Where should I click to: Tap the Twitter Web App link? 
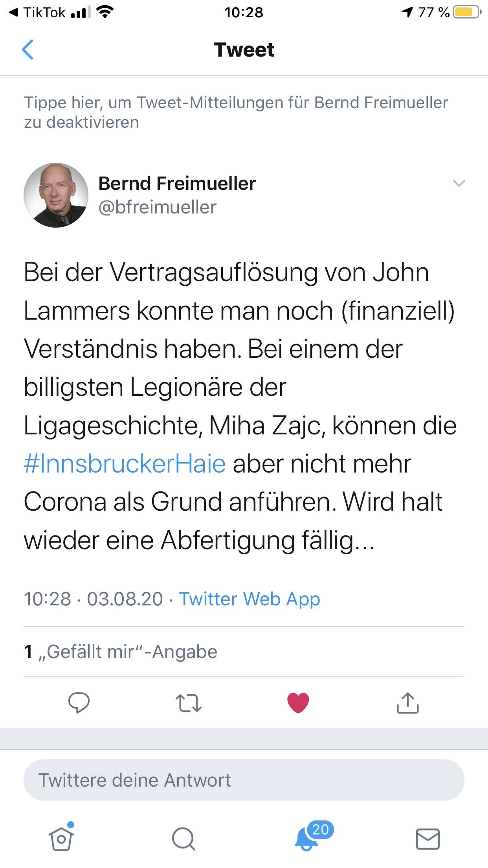[x=250, y=599]
